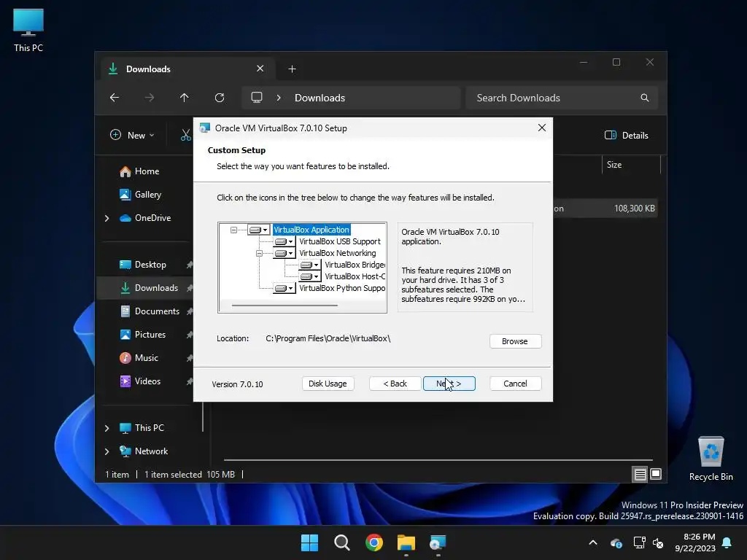Select VirtualBox USB Support tree item
747x560 pixels.
340,241
